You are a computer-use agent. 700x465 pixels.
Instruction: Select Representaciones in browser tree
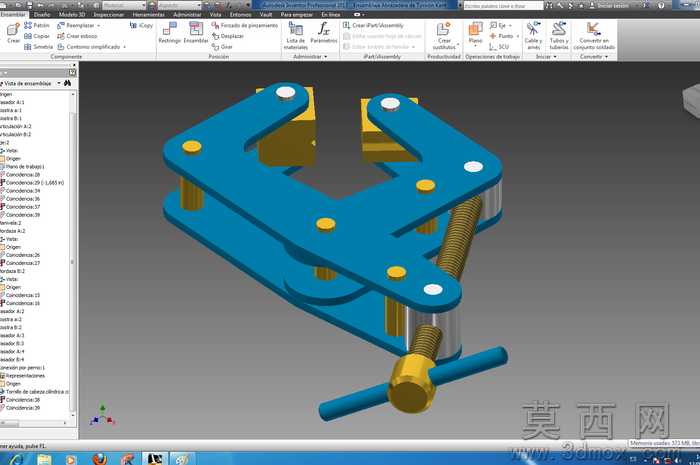click(x=23, y=375)
